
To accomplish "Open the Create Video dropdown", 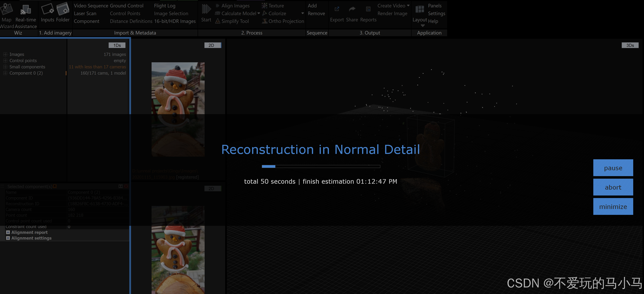I will tap(408, 6).
